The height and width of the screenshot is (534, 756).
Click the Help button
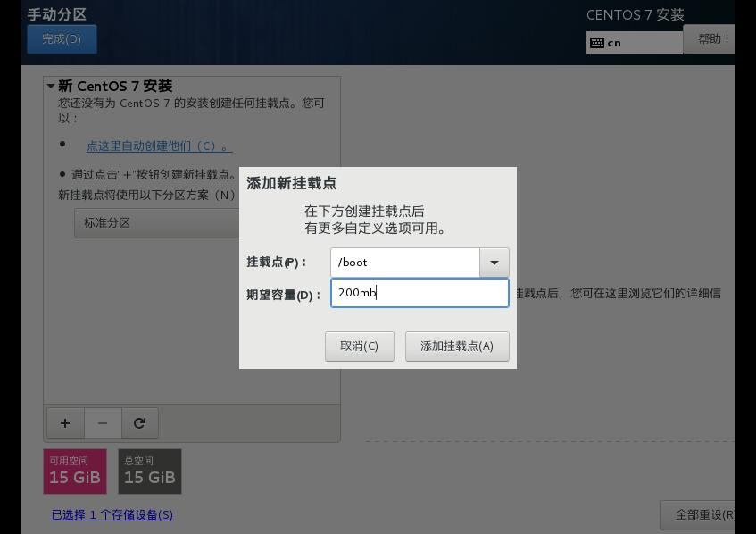[x=710, y=39]
